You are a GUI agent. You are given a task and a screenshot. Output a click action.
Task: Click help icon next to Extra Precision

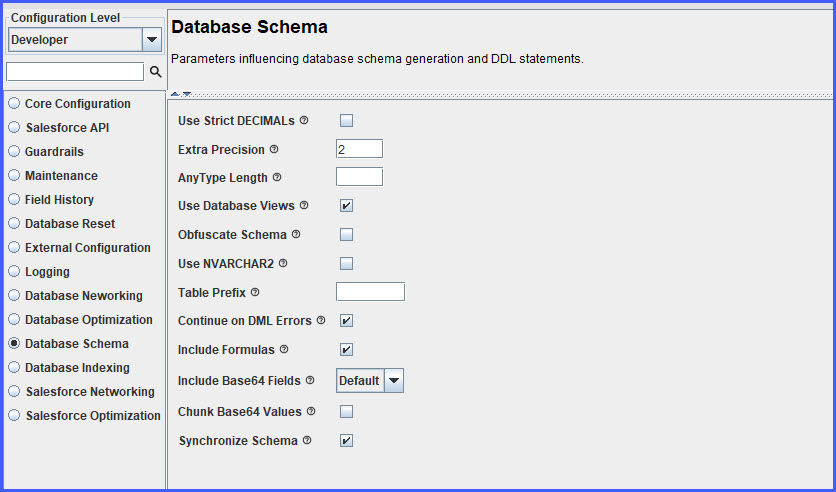pos(274,149)
